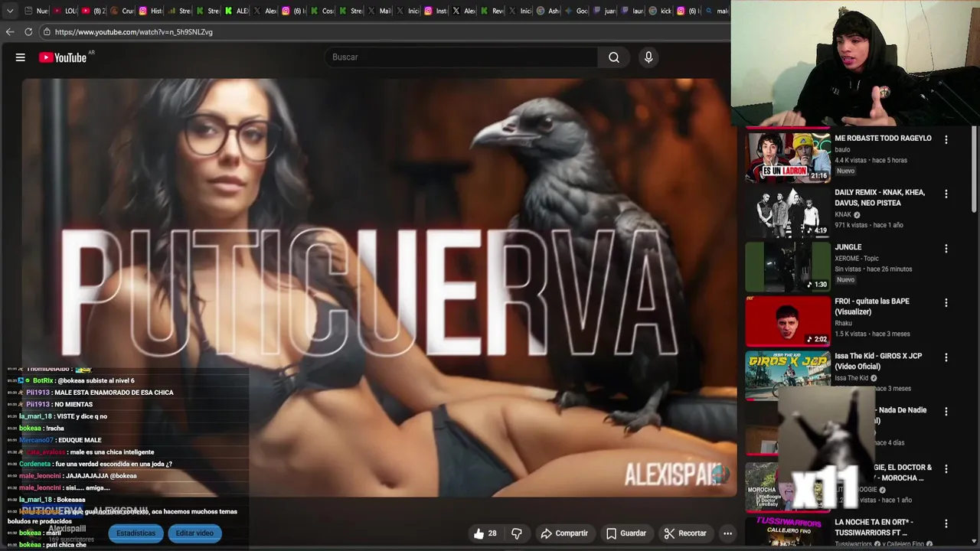Open options for FRO! quitate las BAPE

point(946,303)
